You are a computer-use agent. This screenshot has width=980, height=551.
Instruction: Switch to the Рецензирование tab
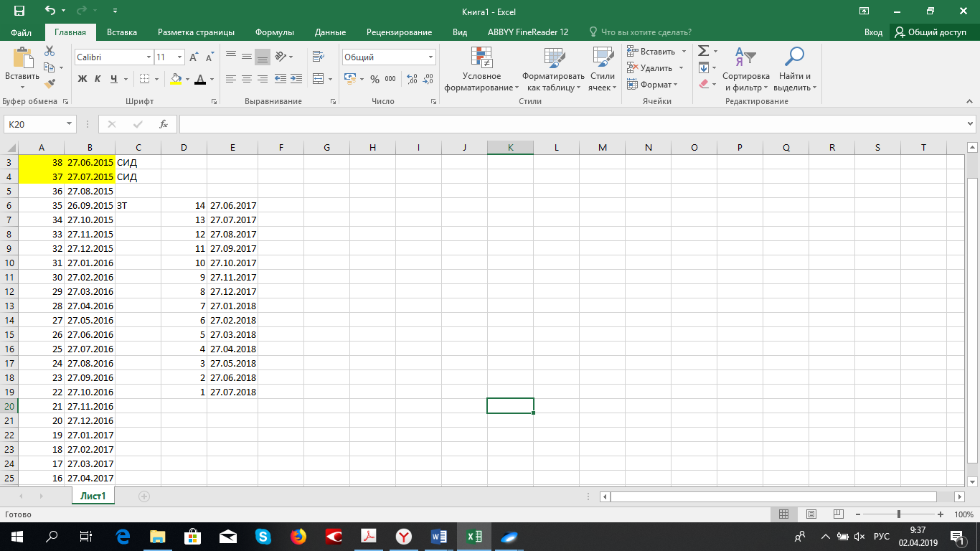pyautogui.click(x=399, y=32)
